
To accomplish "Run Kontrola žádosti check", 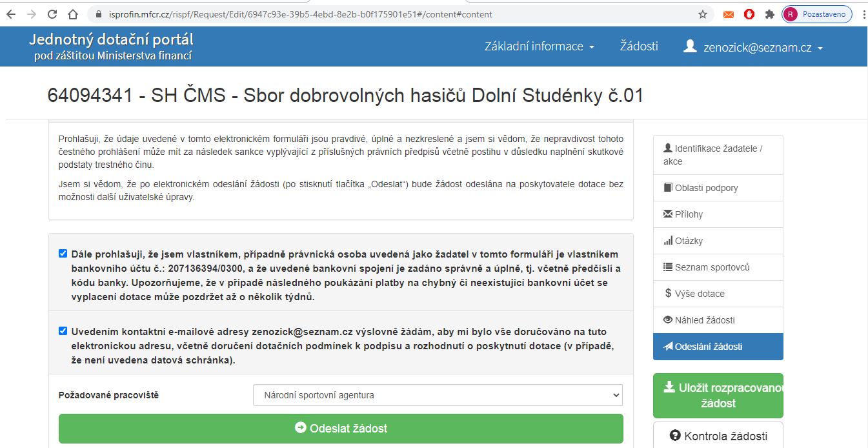I will pos(718,435).
